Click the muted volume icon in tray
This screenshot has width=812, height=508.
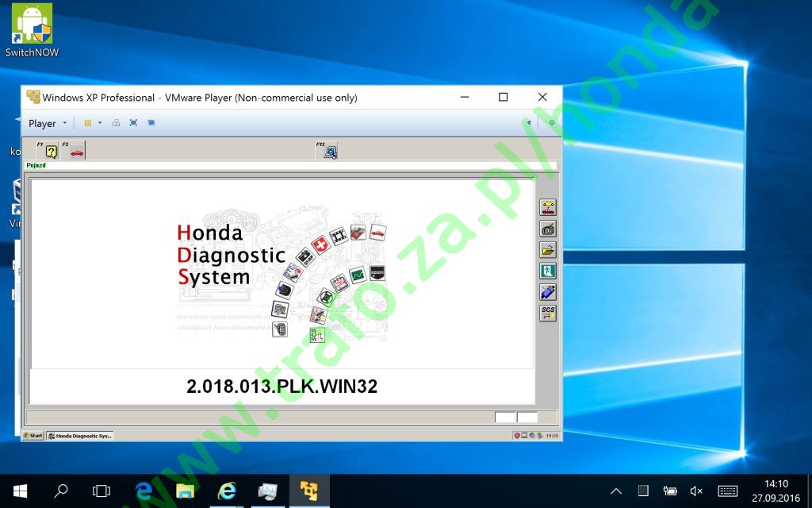[696, 491]
